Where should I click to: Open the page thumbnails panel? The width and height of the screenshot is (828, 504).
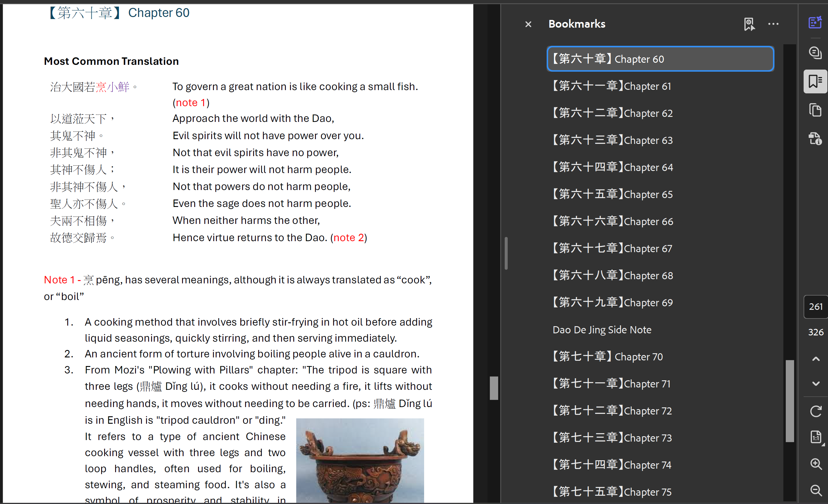815,110
